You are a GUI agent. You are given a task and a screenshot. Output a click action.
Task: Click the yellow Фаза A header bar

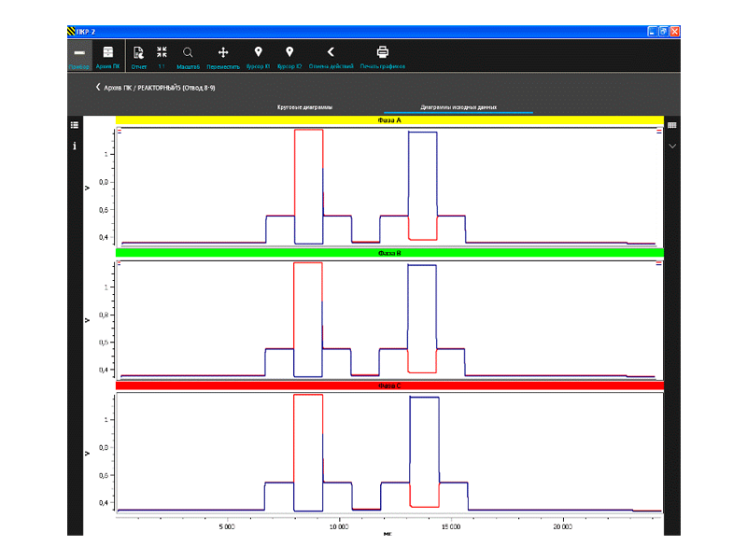pyautogui.click(x=389, y=120)
